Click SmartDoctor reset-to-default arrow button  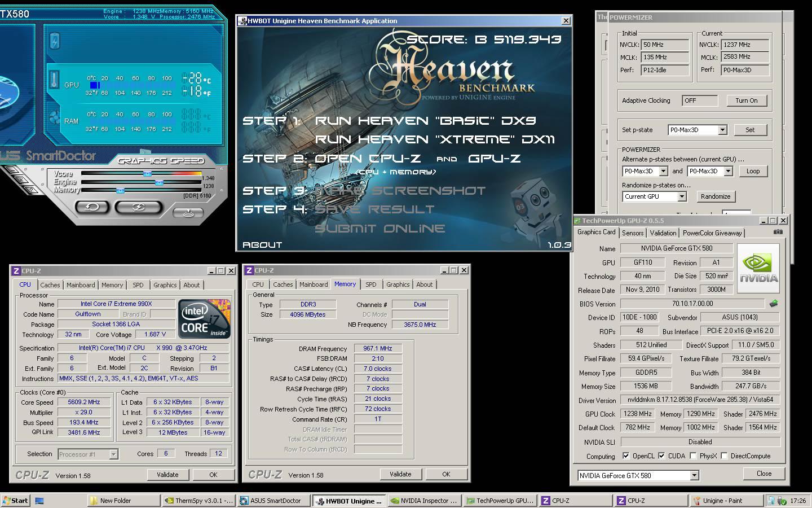(91, 207)
